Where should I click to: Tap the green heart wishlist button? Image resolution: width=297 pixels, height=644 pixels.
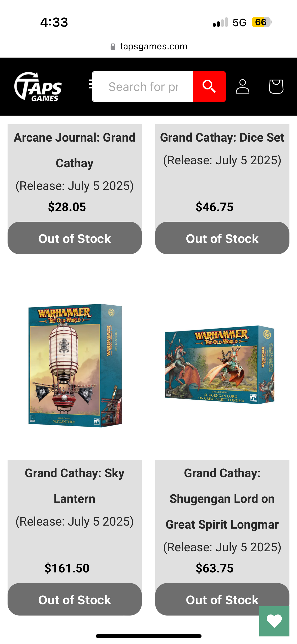(x=274, y=621)
